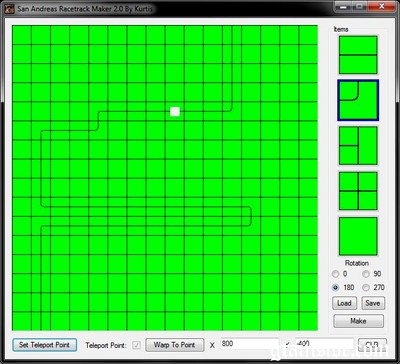Select the 180 rotation radio button
The image size is (400, 364).
tap(336, 287)
